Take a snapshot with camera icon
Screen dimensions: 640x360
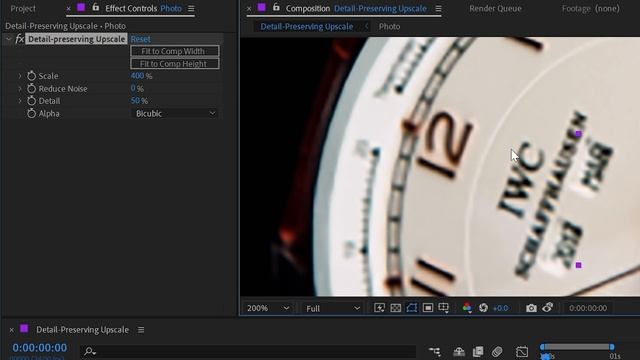(531, 308)
